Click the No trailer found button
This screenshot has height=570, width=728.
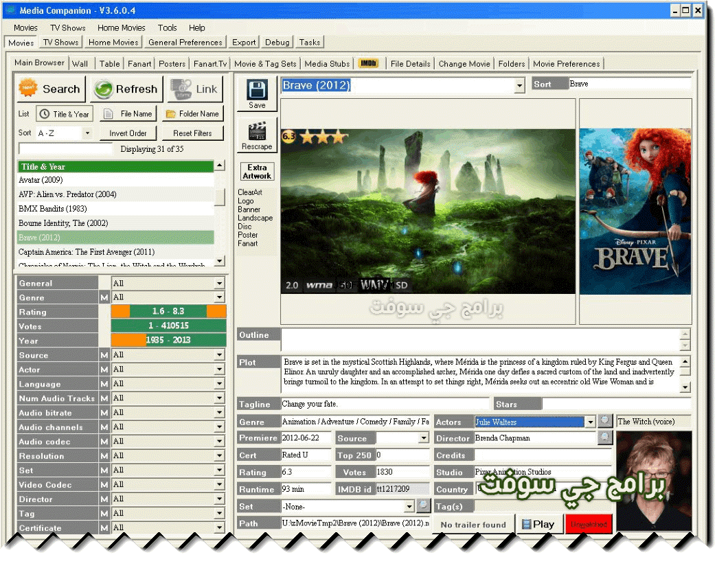473,525
